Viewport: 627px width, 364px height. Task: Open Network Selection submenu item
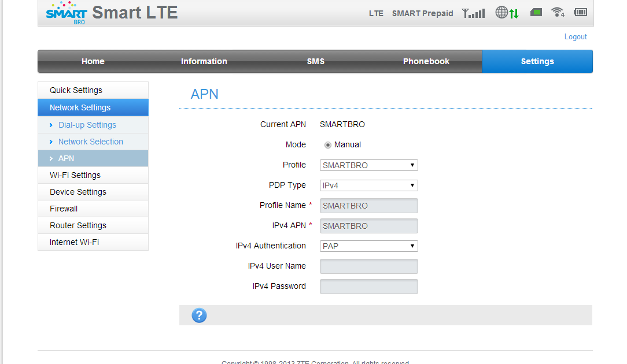pos(93,142)
